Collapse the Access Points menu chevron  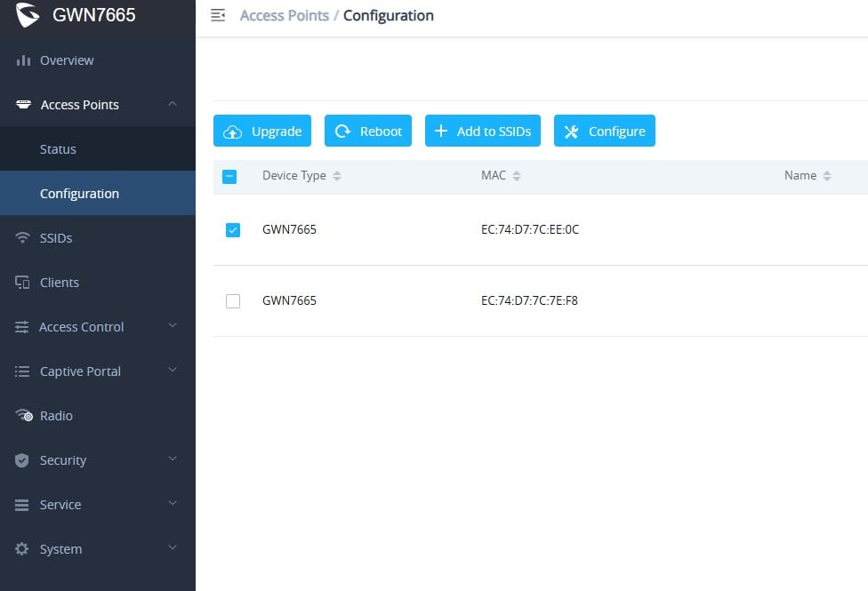pos(173,104)
